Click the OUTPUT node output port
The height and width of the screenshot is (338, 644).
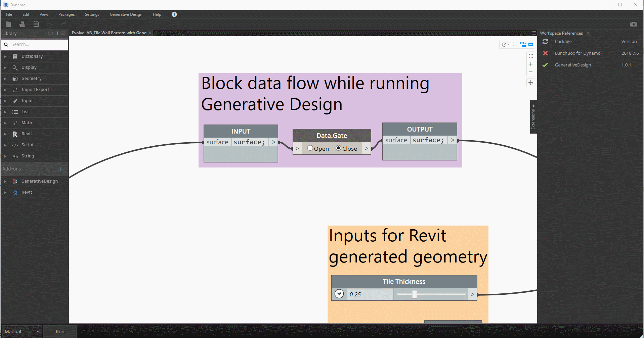[x=453, y=140]
